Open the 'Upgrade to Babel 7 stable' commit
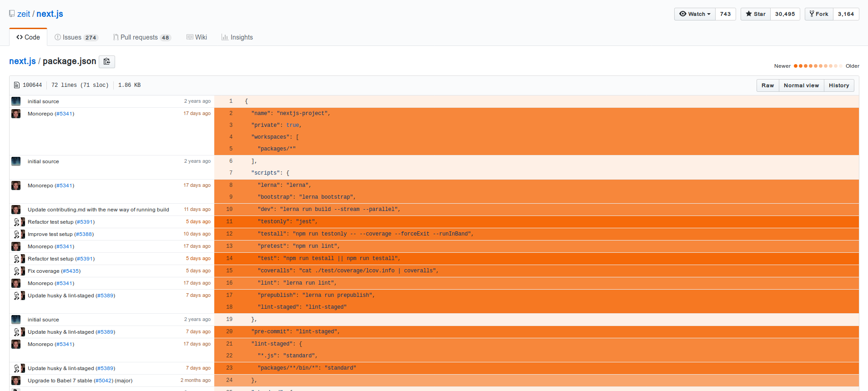The width and height of the screenshot is (868, 391). click(x=60, y=381)
